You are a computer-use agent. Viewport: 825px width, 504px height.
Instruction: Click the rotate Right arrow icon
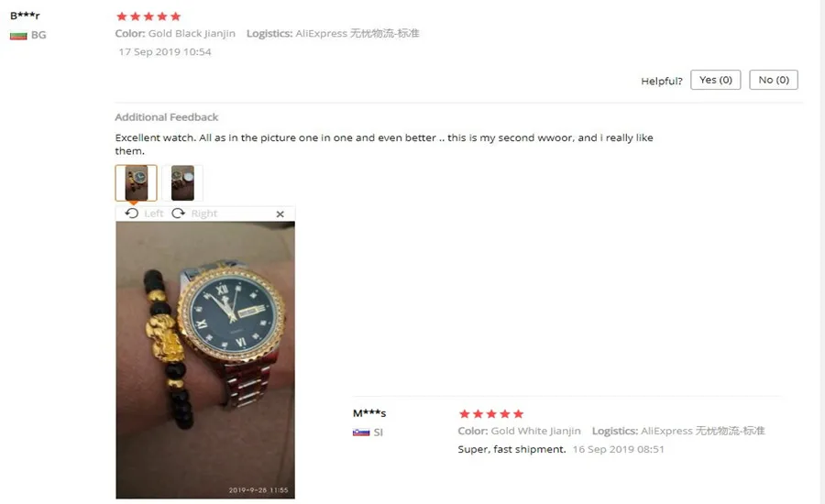click(x=179, y=214)
